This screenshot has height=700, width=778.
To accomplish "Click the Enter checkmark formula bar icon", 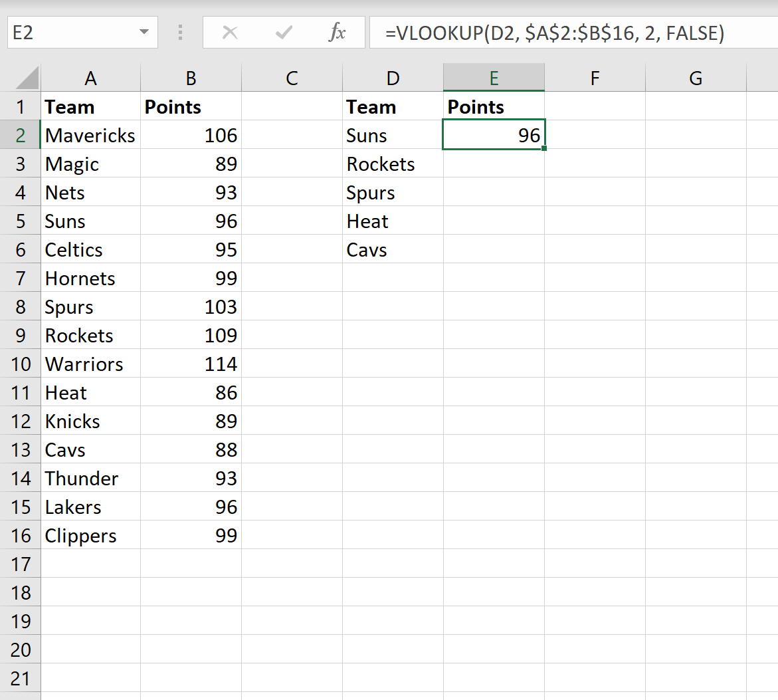I will pyautogui.click(x=284, y=33).
